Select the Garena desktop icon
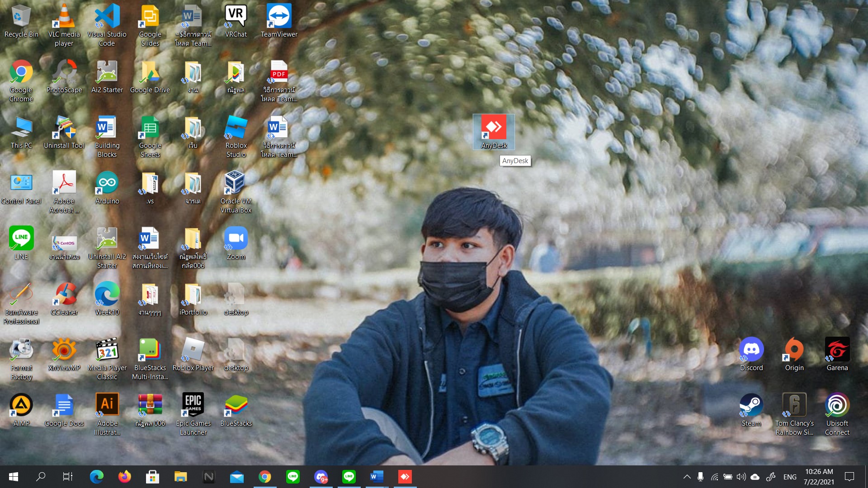 [837, 355]
